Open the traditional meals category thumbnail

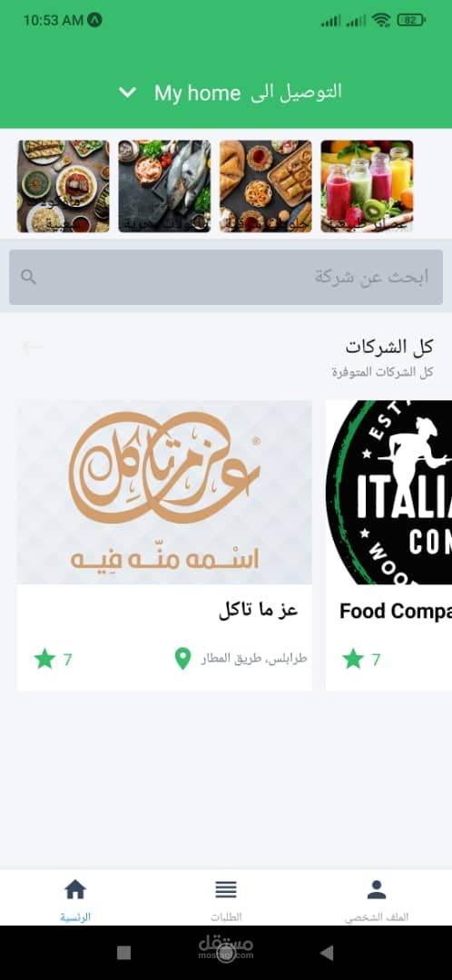pyautogui.click(x=64, y=186)
